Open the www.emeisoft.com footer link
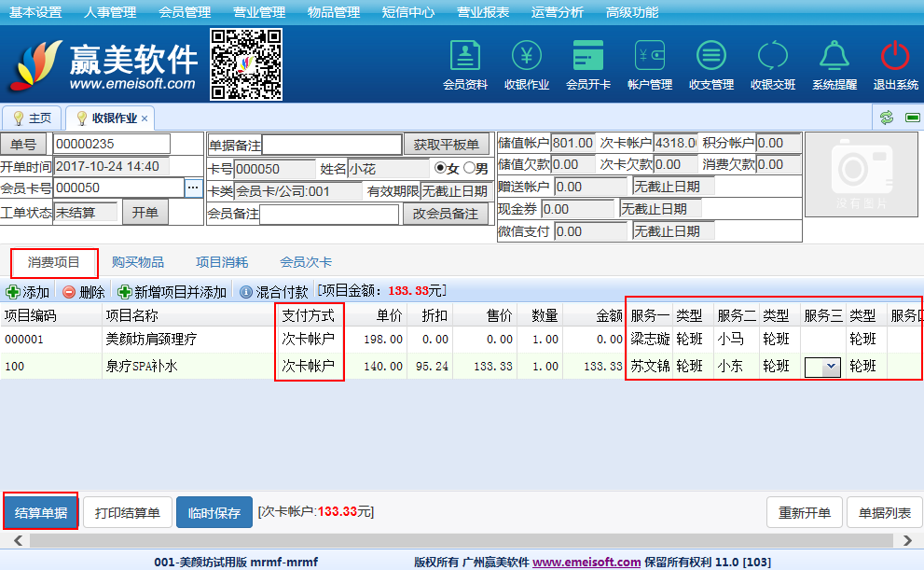924x570 pixels. (586, 562)
